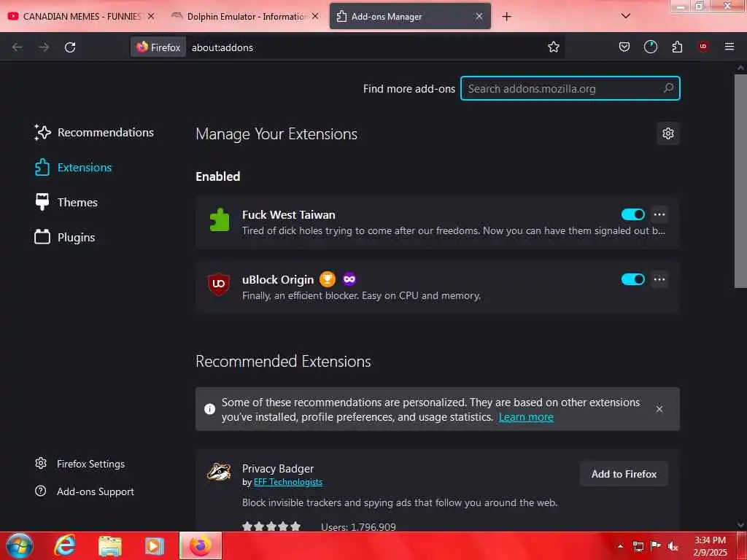Click the search magnifier in the add-ons search field

point(668,88)
